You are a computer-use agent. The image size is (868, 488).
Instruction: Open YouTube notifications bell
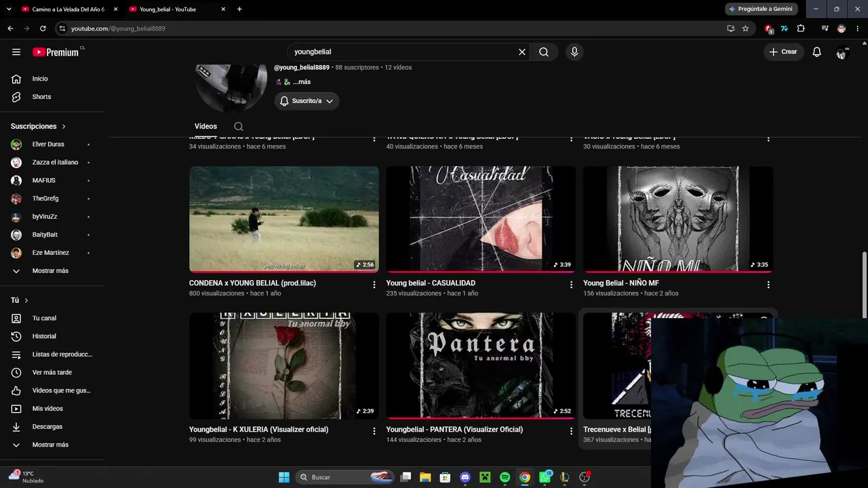click(x=817, y=52)
